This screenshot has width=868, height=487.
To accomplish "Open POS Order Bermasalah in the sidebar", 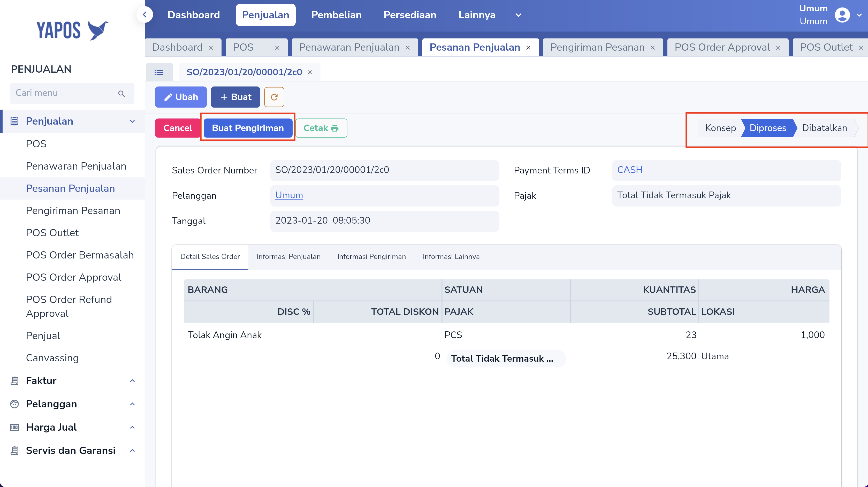I will pos(80,255).
